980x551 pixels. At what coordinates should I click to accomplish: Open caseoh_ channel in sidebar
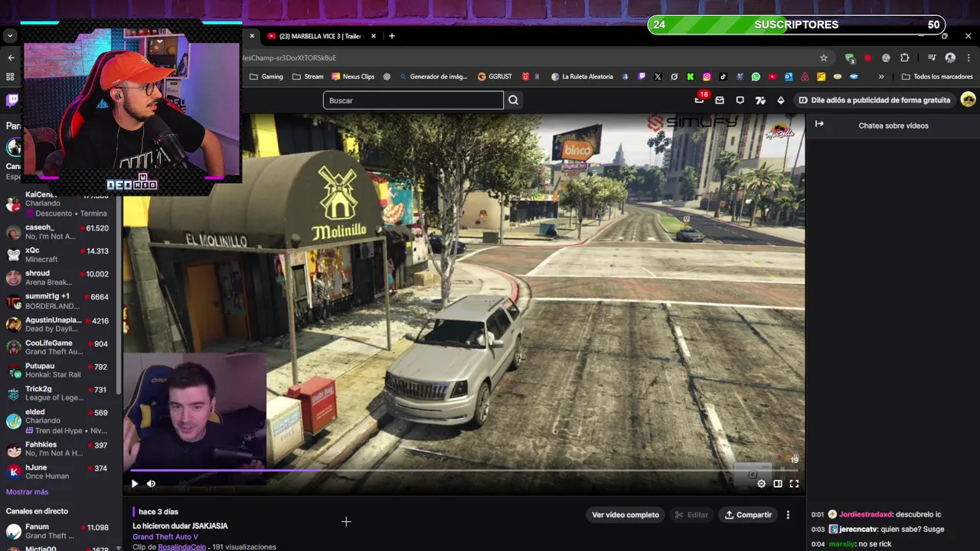tap(60, 232)
